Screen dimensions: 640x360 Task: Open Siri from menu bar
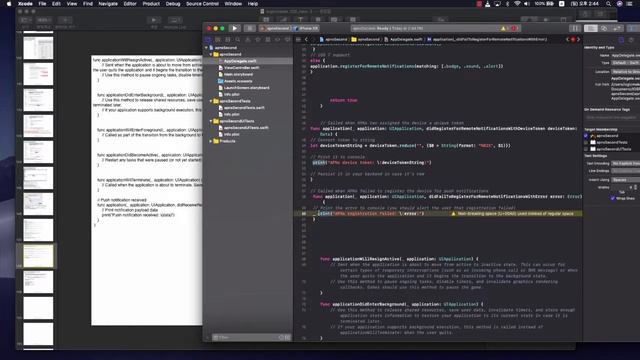620,4
